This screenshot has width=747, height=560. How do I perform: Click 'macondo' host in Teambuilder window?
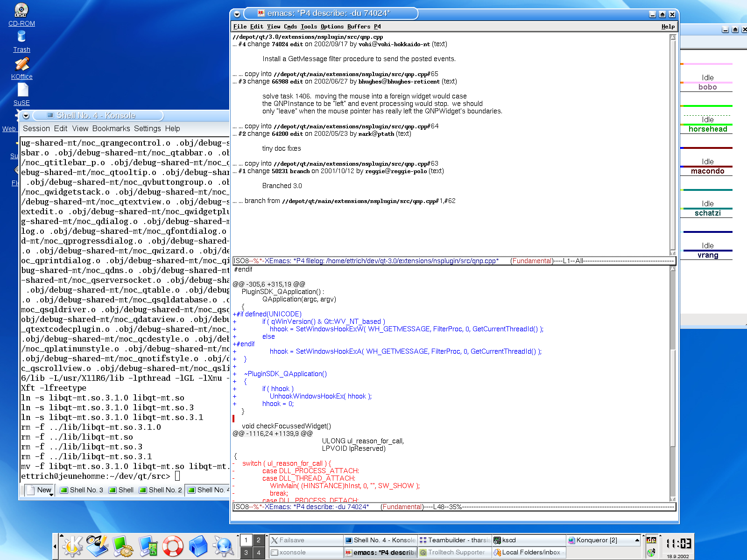(708, 171)
